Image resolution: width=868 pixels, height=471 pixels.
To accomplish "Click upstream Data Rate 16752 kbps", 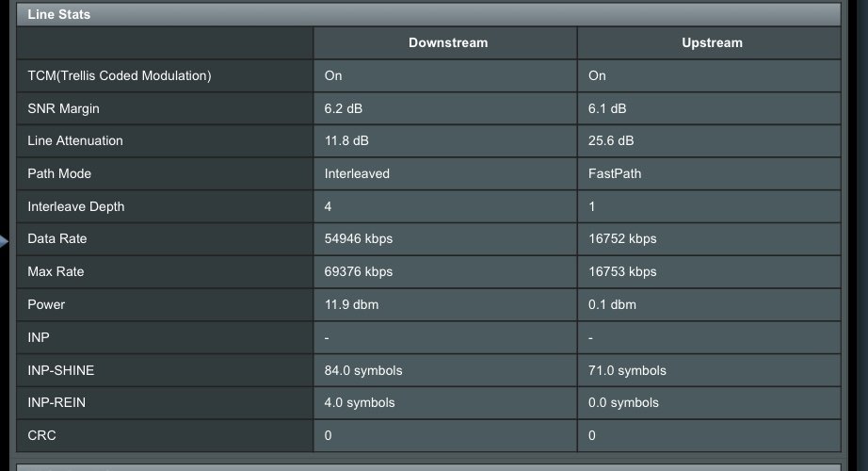I will (x=622, y=239).
